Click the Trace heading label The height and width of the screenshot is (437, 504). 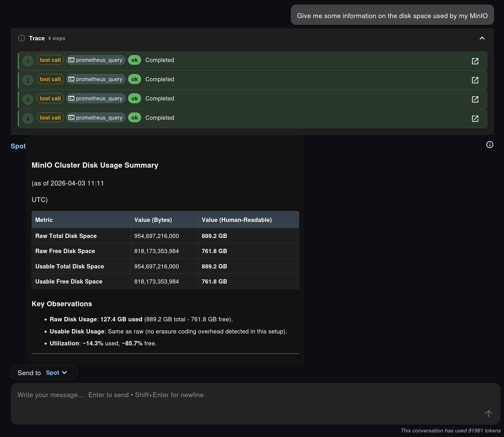click(37, 38)
